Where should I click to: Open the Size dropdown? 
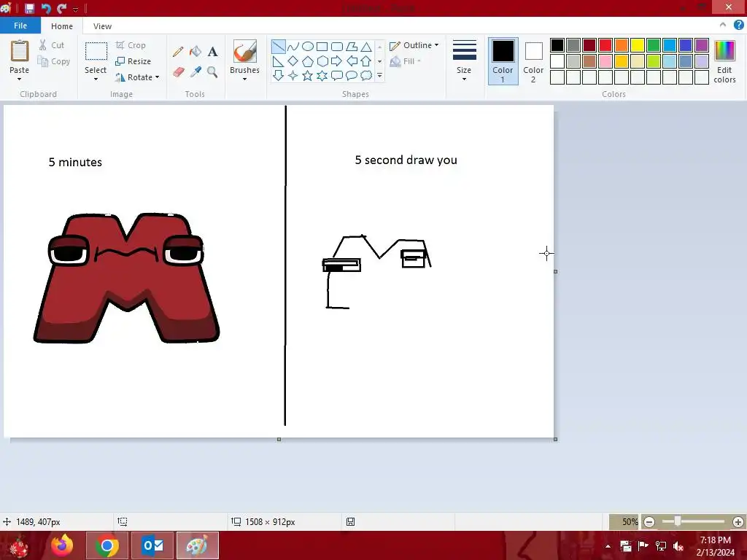click(464, 79)
